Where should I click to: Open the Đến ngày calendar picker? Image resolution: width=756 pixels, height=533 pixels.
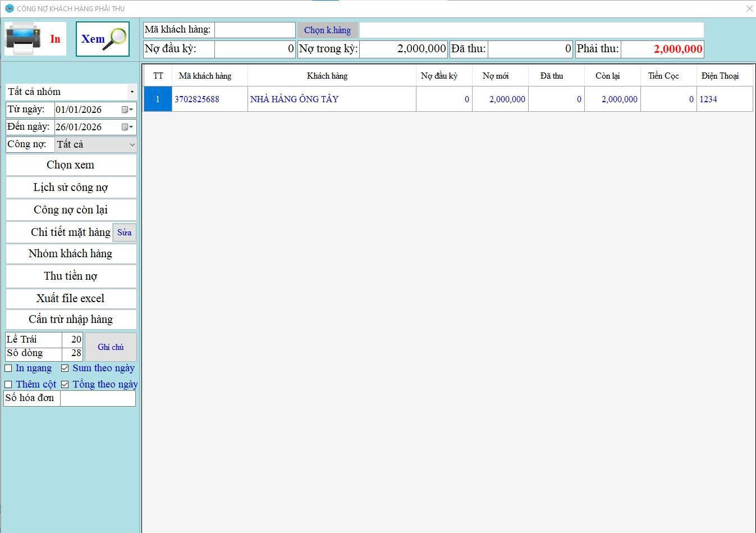(127, 127)
